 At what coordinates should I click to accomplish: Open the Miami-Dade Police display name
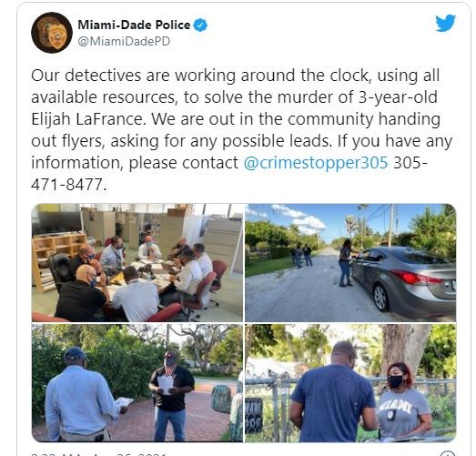[x=134, y=25]
